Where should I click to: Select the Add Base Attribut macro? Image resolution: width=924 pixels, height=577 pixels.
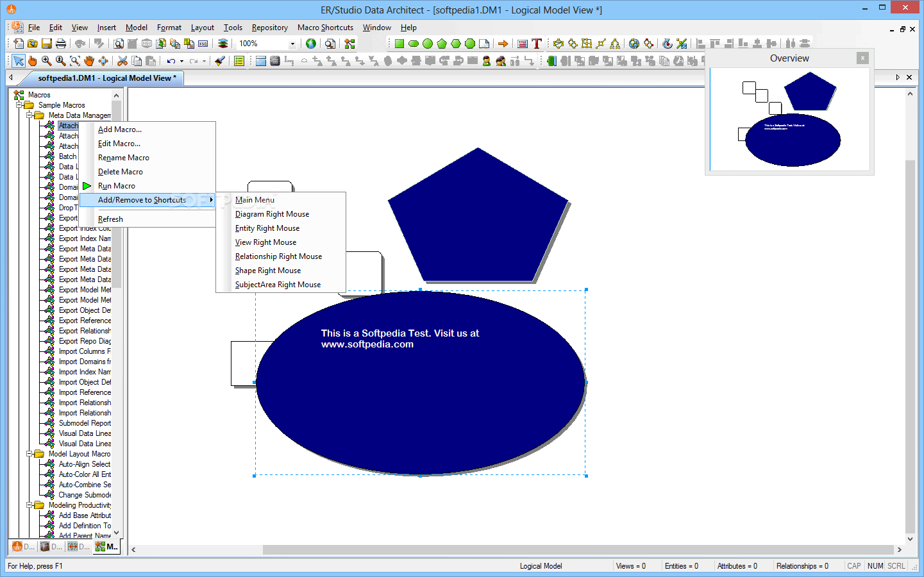(85, 515)
